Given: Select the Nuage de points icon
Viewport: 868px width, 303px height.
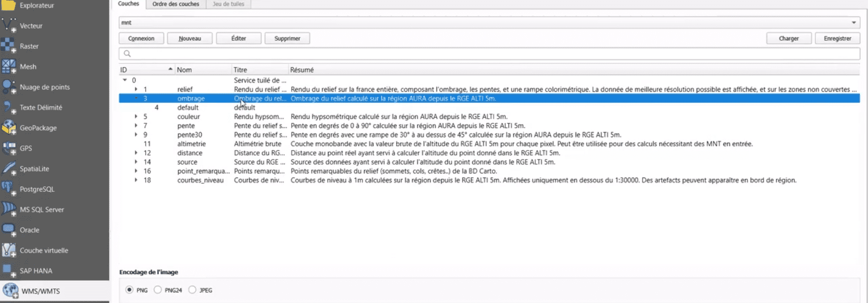Looking at the screenshot, I should (x=9, y=87).
